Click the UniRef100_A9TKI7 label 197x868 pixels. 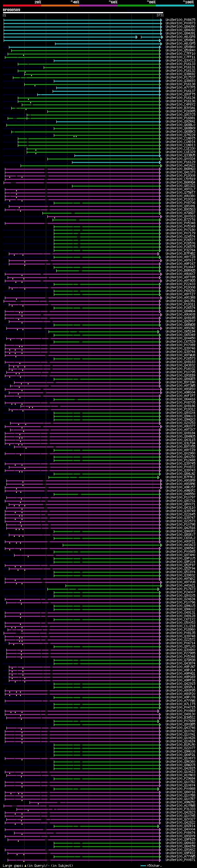tap(180, 260)
